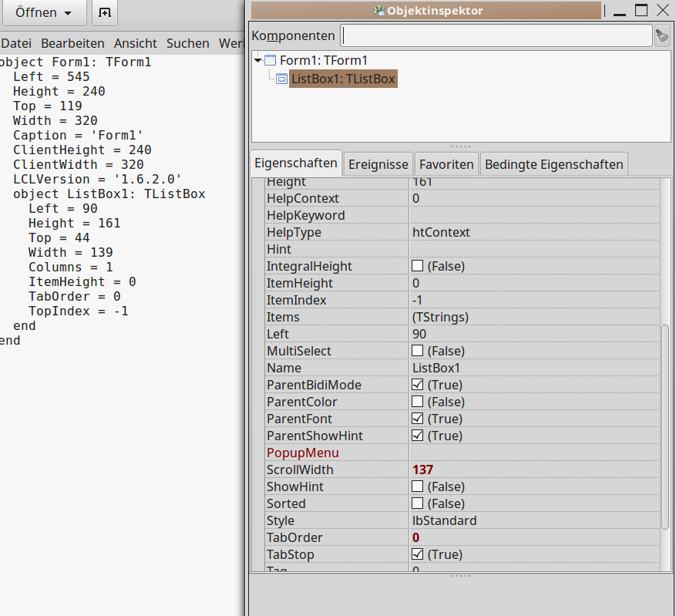The image size is (676, 616).
Task: Toggle the MultiSelect property checkbox
Action: pyautogui.click(x=418, y=351)
